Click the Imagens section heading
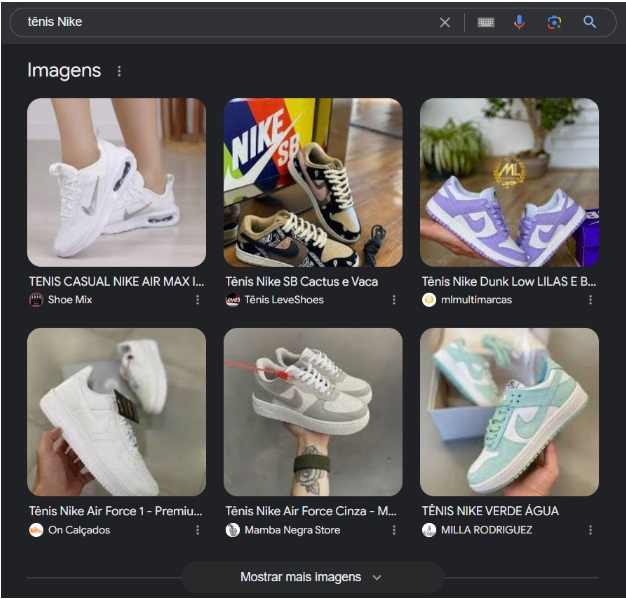This screenshot has height=599, width=626. pyautogui.click(x=64, y=71)
